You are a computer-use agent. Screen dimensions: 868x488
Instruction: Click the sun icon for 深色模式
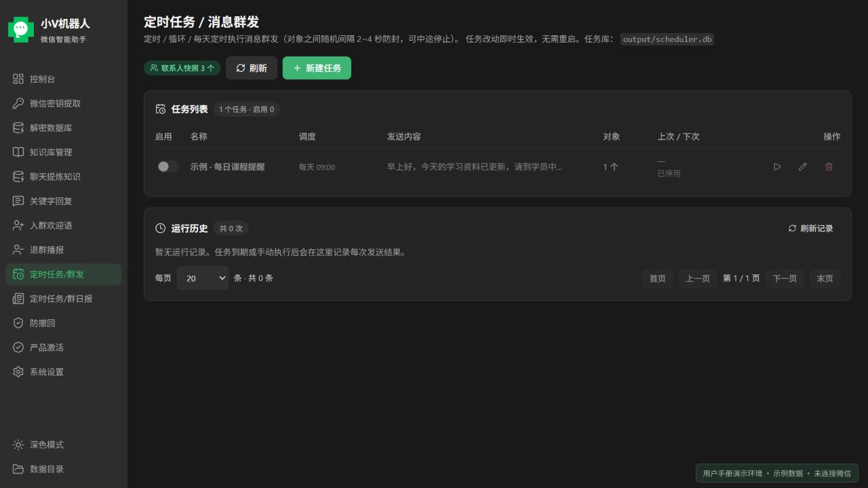[x=18, y=445]
